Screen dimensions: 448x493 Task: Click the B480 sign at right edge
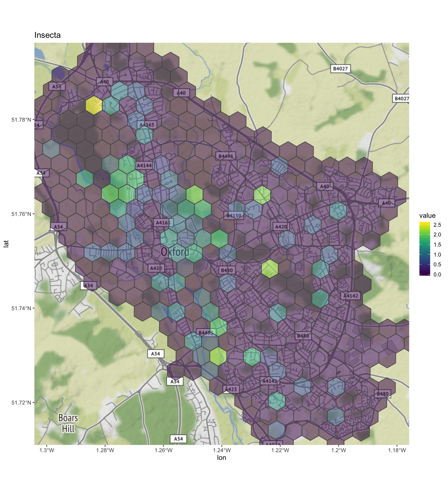tap(382, 394)
